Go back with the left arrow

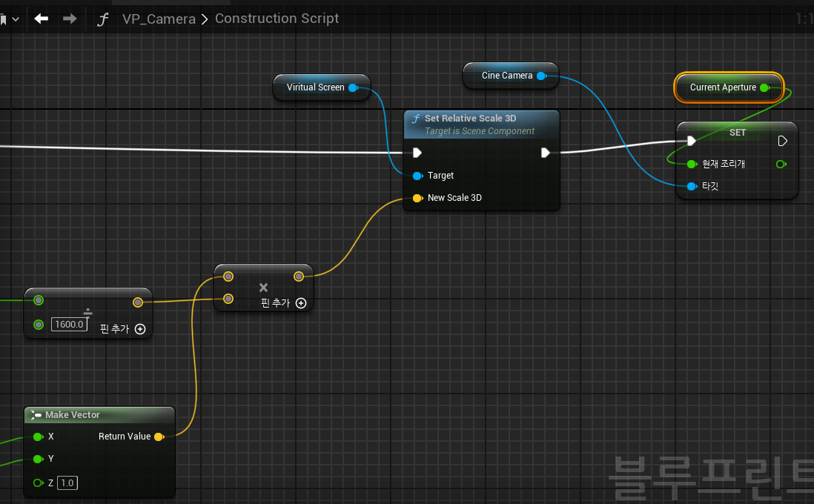click(x=41, y=19)
